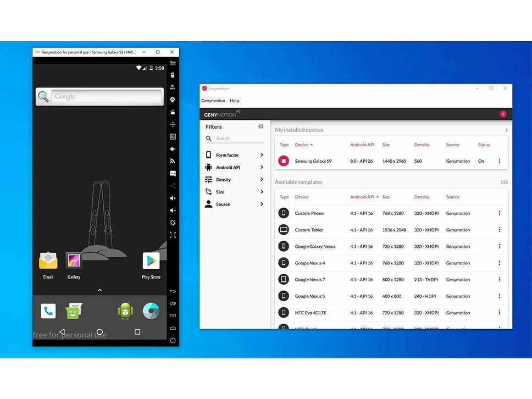
Task: Click the notification badge showing 2
Action: [503, 114]
